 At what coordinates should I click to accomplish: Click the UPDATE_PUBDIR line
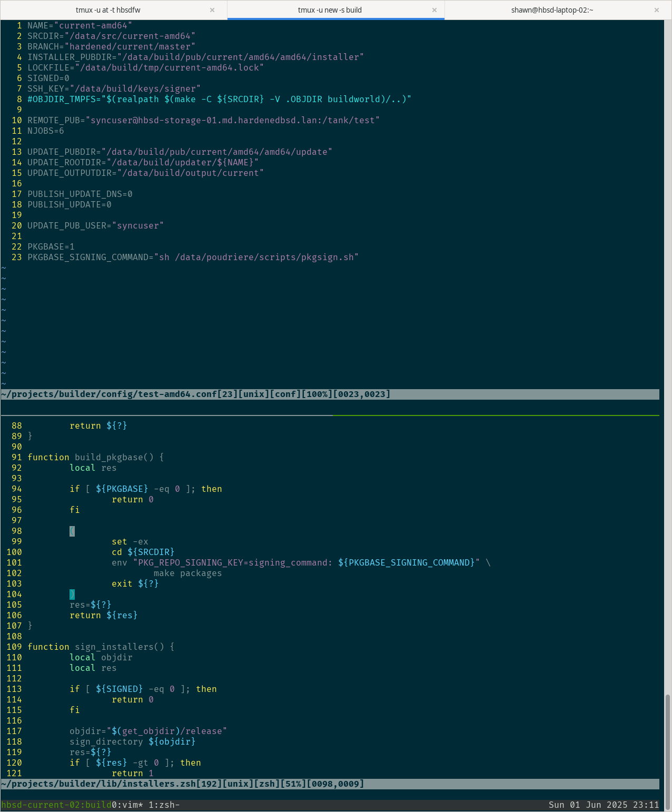(180, 152)
